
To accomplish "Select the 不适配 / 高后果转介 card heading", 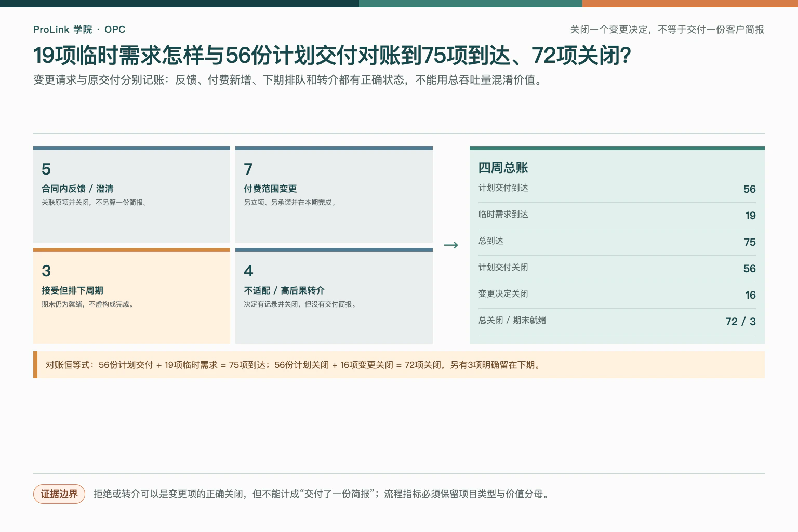I will (284, 290).
